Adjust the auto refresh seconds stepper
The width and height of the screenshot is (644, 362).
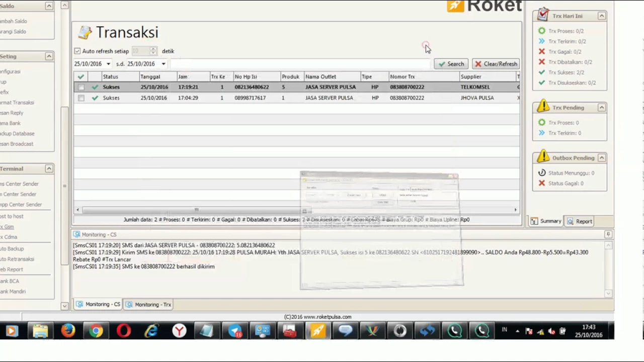[x=153, y=51]
